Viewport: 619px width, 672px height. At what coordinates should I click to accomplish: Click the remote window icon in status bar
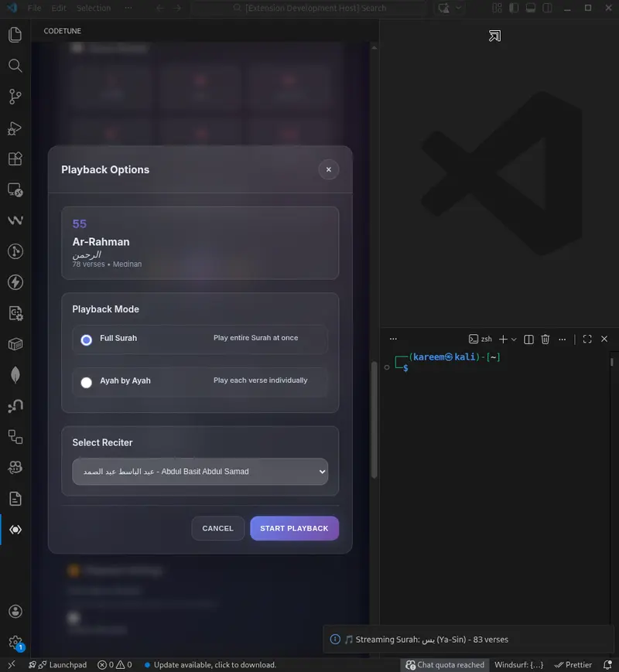pyautogui.click(x=12, y=665)
